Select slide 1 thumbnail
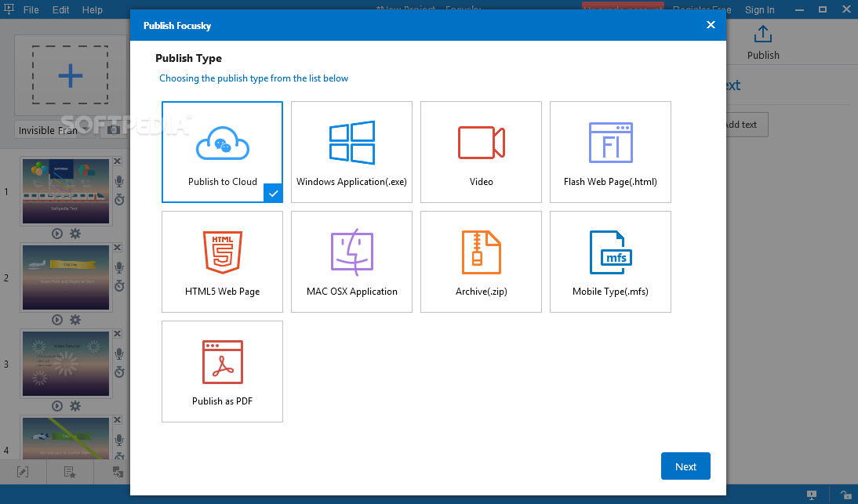 [66, 191]
